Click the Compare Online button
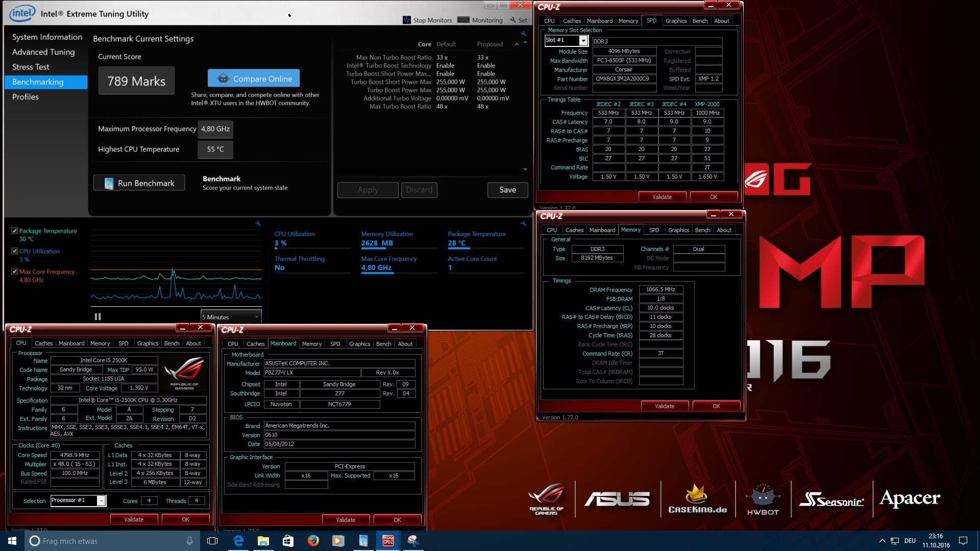This screenshot has height=551, width=980. pyautogui.click(x=254, y=79)
